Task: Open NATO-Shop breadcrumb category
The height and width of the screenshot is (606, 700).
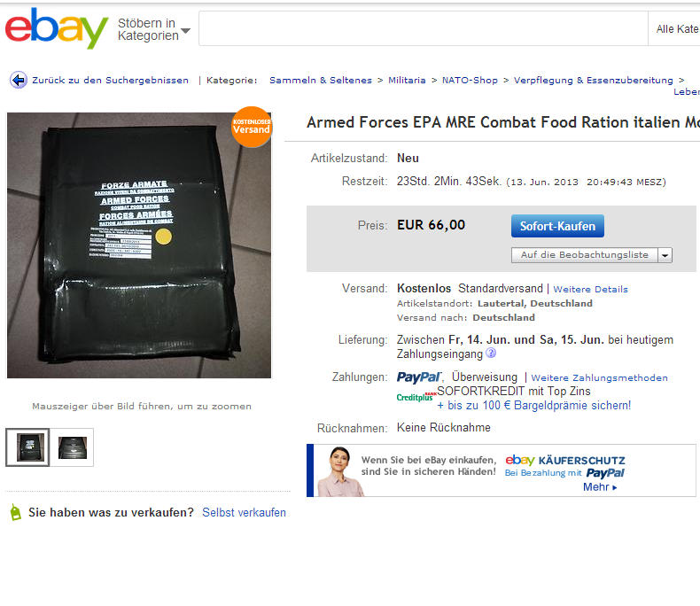Action: (470, 81)
